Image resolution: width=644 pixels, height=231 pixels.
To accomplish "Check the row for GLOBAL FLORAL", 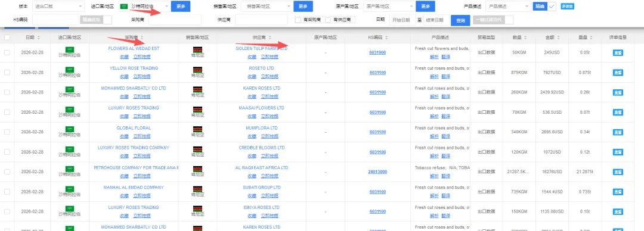I will tap(7, 132).
